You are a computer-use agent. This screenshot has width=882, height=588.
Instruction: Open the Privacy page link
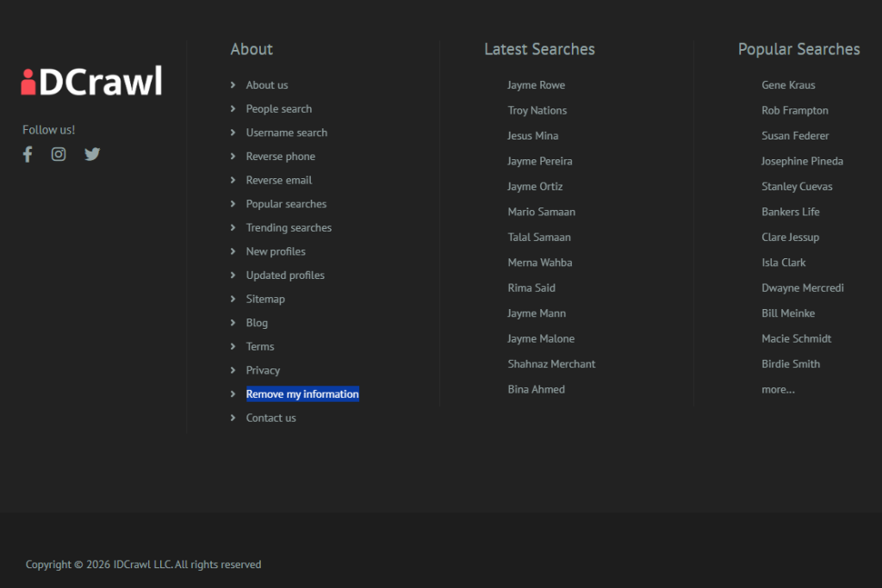(263, 370)
